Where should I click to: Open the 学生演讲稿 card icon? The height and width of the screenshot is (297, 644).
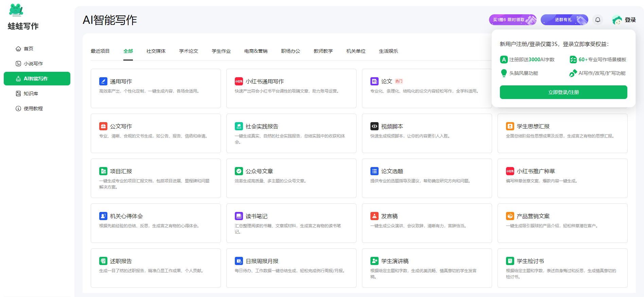click(375, 261)
